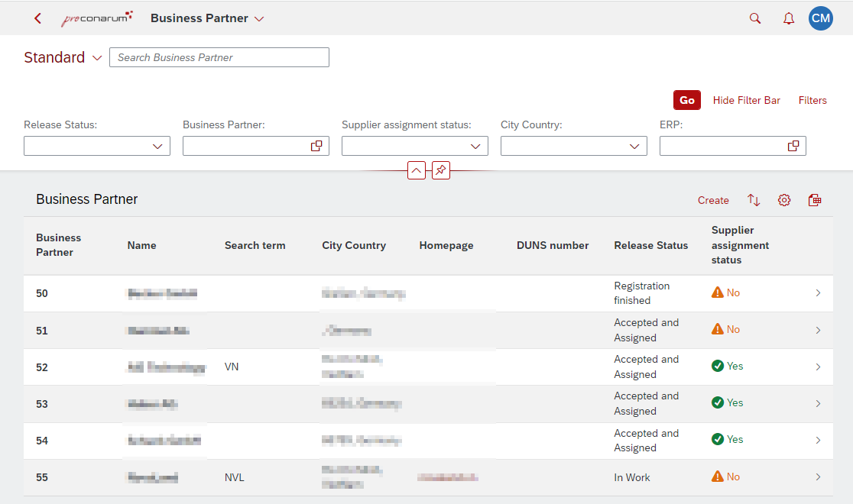Screen dimensions: 853x504
Task: Collapse the filter bar with the chevron
Action: click(x=417, y=170)
